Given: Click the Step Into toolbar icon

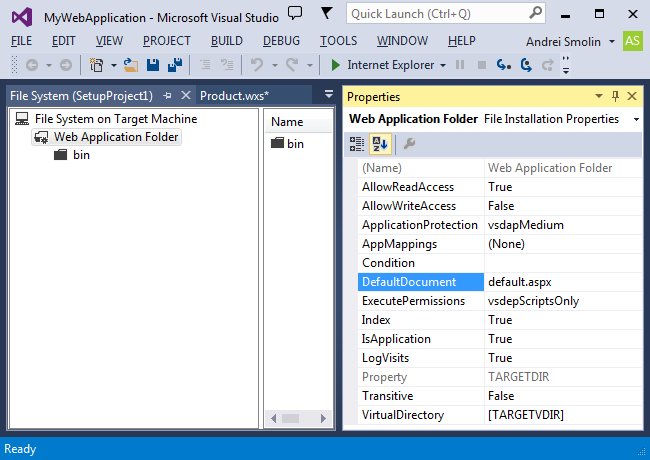Looking at the screenshot, I should 504,65.
